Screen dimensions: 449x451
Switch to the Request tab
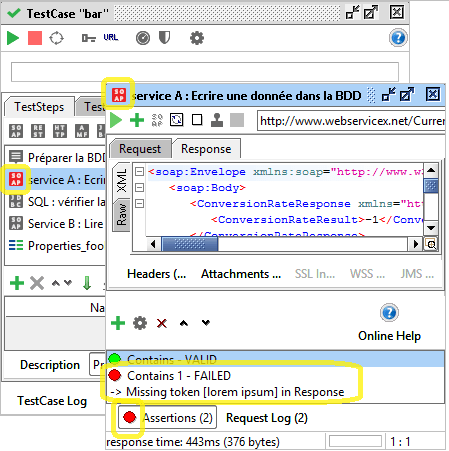click(x=140, y=149)
